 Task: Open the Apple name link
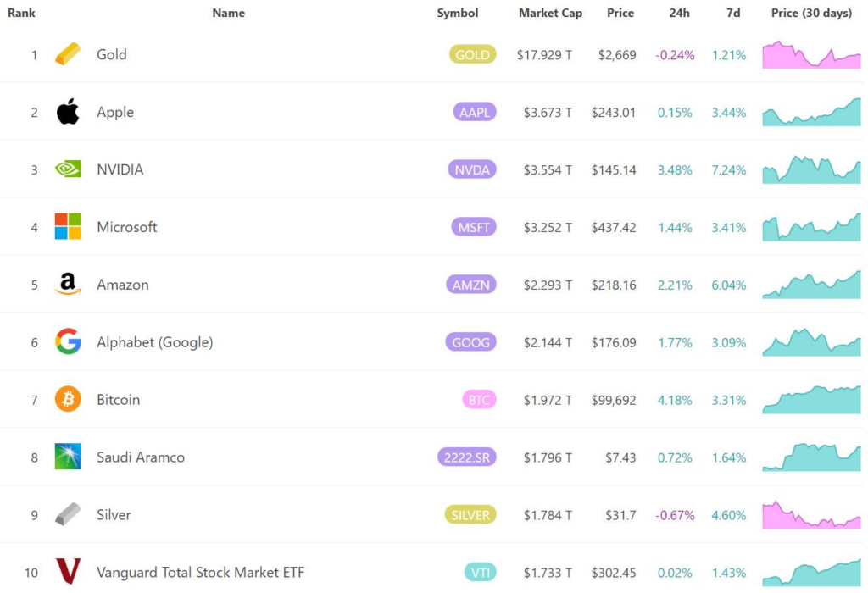[115, 113]
